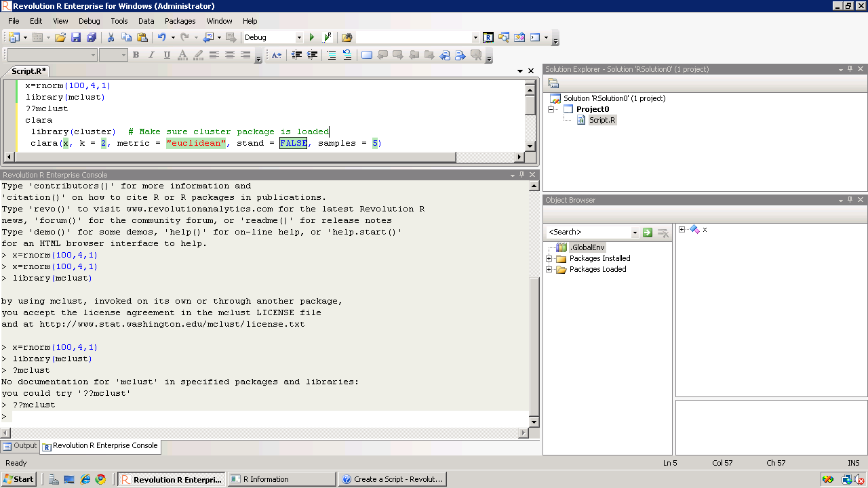This screenshot has width=868, height=488.
Task: Toggle auto-hide pin on Object Browser
Action: point(850,200)
